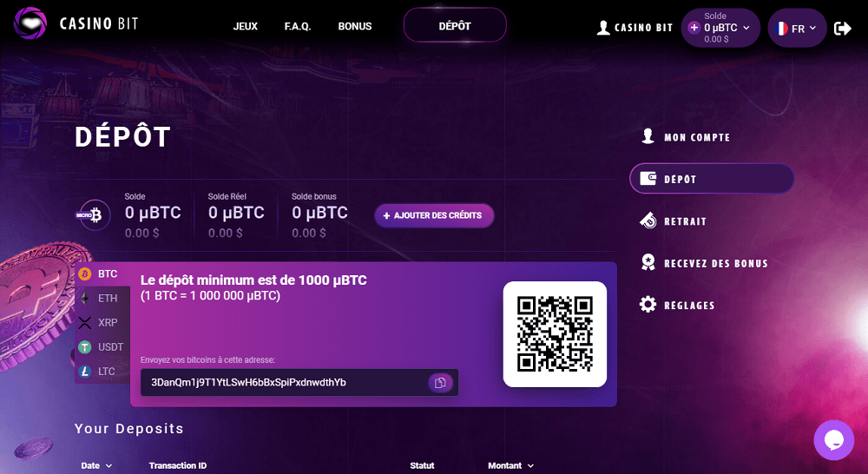Click the Casino Bit logo
Screen dimensions: 868x474
pyautogui.click(x=76, y=23)
